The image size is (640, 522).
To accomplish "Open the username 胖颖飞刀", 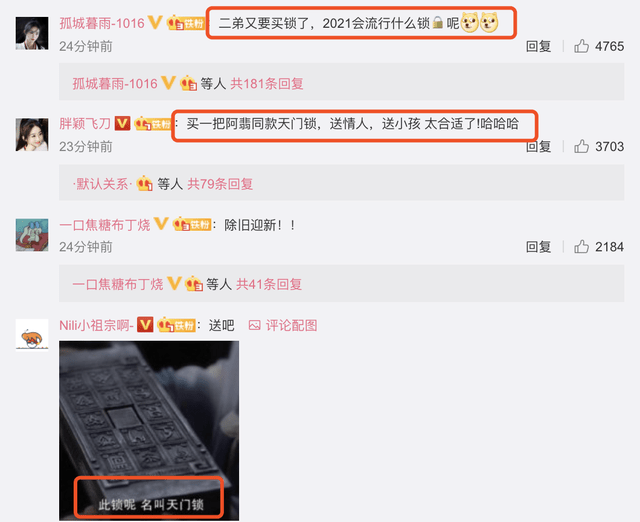I will pyautogui.click(x=85, y=123).
